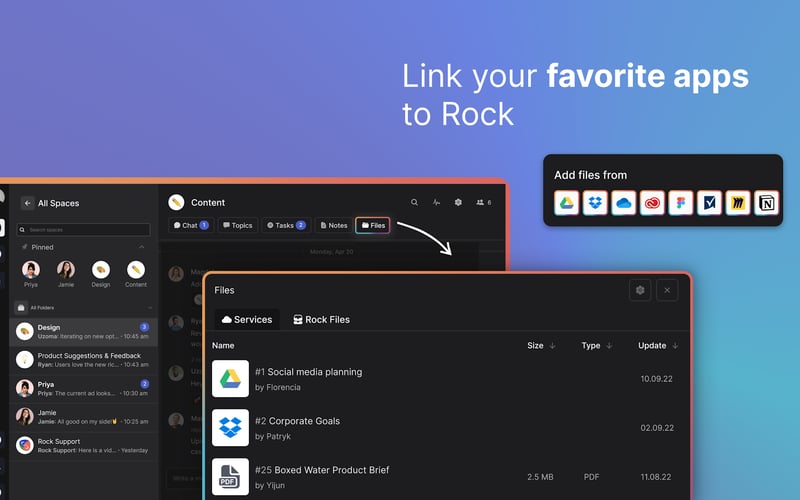Screen dimensions: 800x500
Task: Sort files by Size
Action: 541,345
